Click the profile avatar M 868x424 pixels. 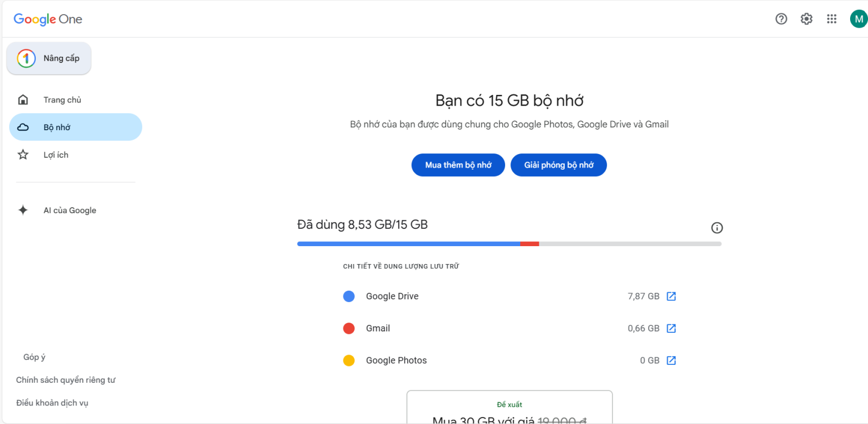tap(858, 18)
